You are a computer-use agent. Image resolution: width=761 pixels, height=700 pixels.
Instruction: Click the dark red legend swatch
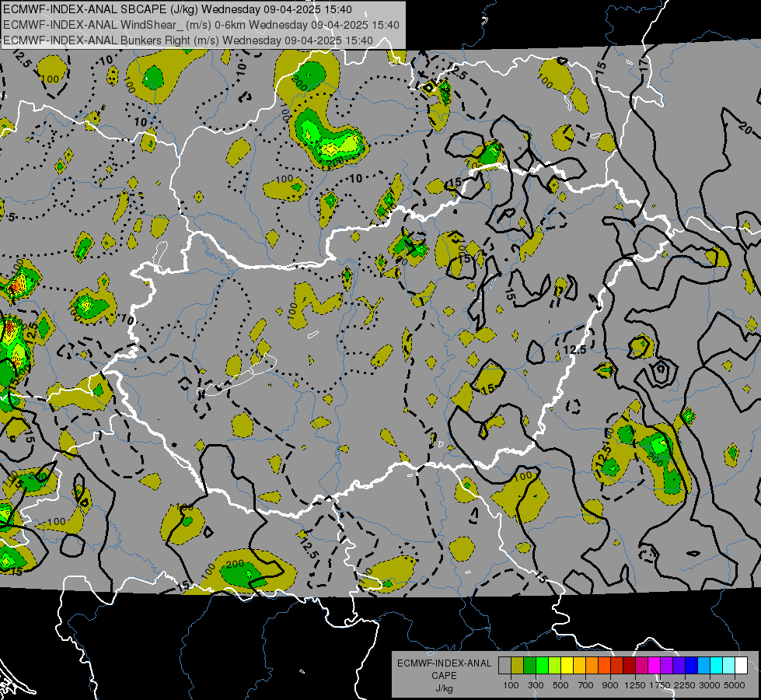630,666
